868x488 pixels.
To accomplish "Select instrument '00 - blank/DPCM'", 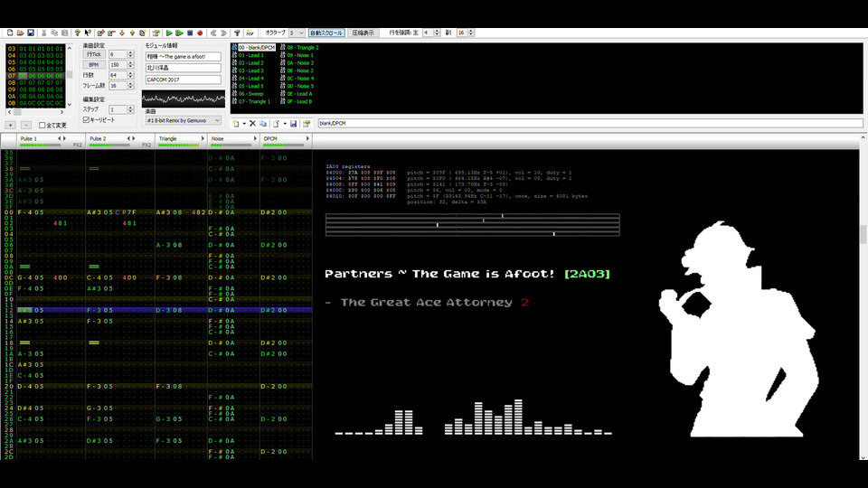I will coord(257,48).
